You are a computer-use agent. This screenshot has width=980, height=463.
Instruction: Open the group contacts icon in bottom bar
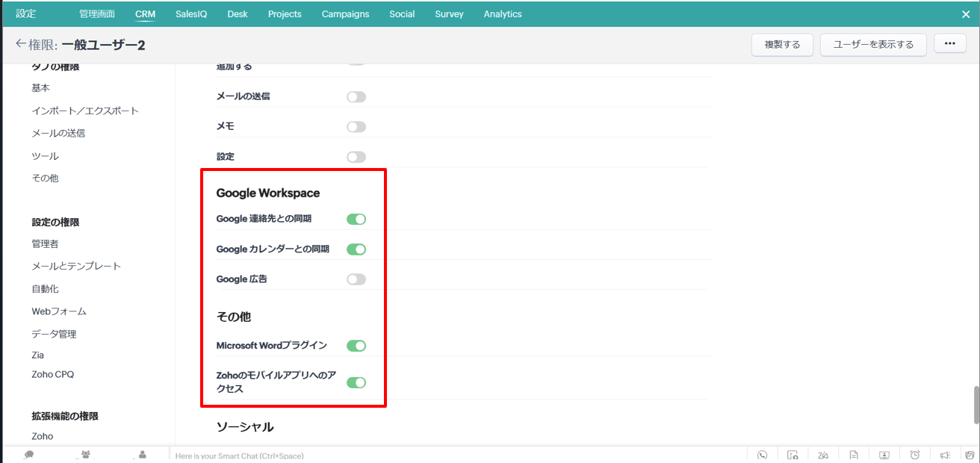coord(86,455)
